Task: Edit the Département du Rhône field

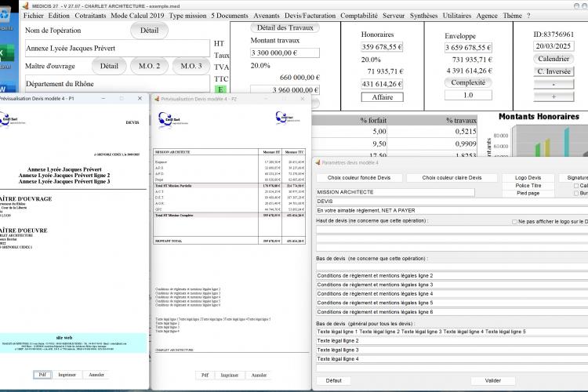Action: click(118, 84)
